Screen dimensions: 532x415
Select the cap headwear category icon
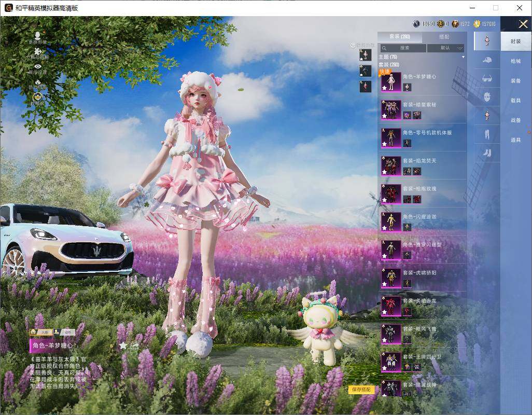[x=487, y=60]
